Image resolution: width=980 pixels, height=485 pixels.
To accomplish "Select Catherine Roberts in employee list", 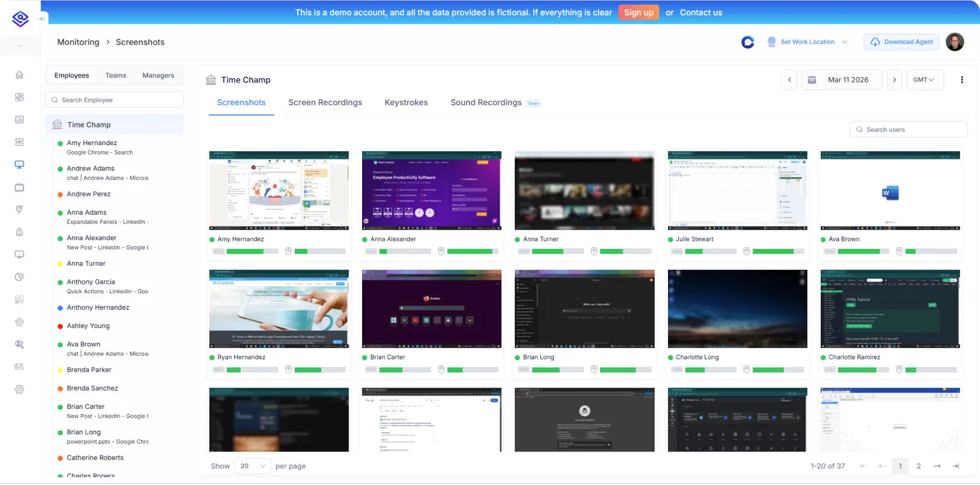I will 95,458.
